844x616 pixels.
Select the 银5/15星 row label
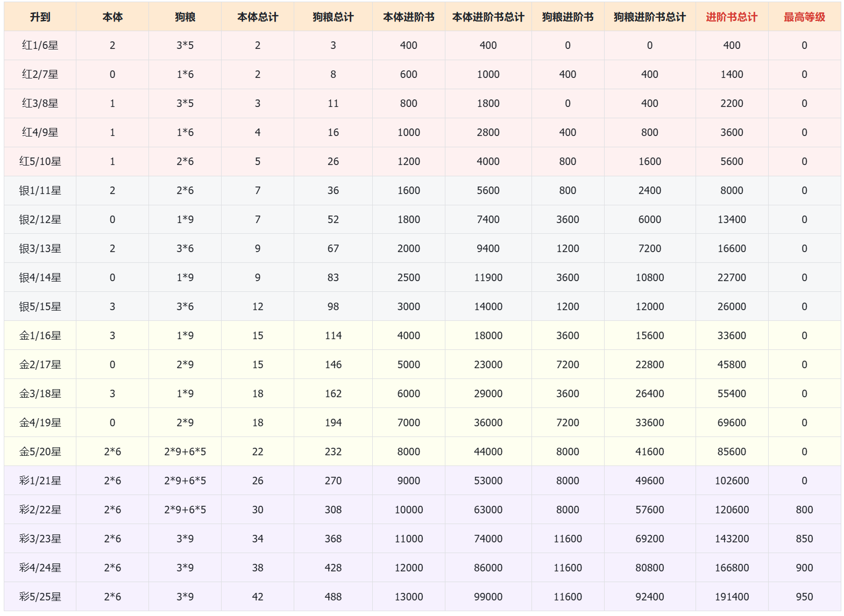click(40, 307)
